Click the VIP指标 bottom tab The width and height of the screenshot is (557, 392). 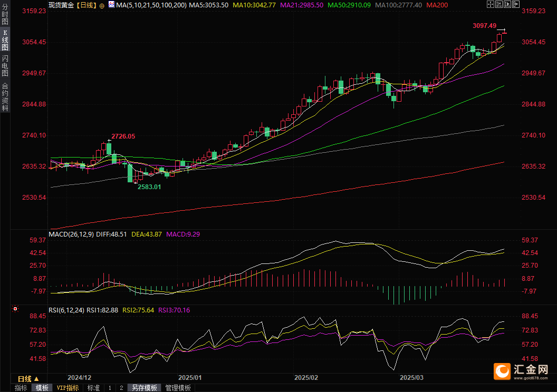pos(68,388)
